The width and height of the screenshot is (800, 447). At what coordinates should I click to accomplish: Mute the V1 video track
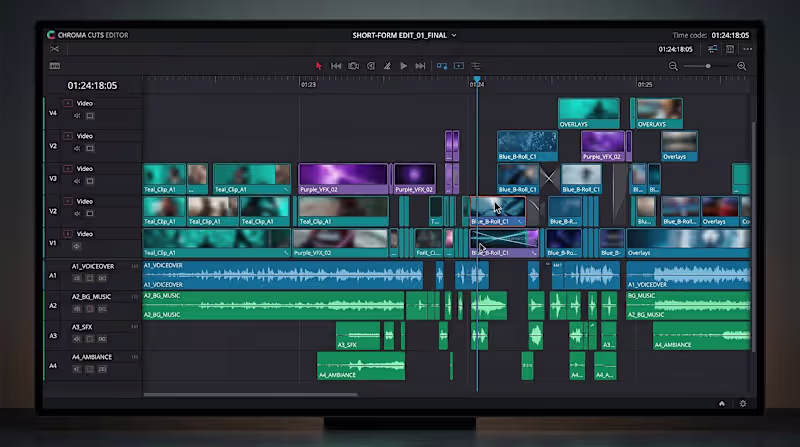[x=77, y=246]
